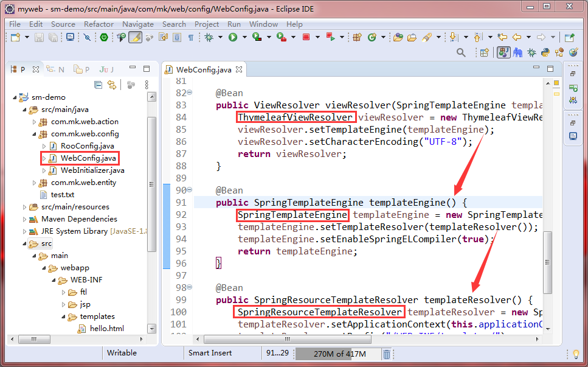Screen dimensions: 588x367
Task: Select RooConfig.java in the tree
Action: tap(88, 146)
